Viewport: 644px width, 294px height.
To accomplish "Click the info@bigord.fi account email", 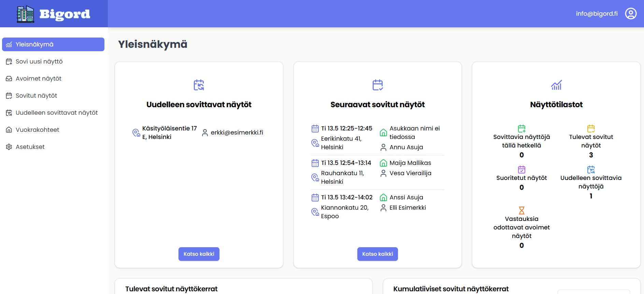I will [x=597, y=14].
